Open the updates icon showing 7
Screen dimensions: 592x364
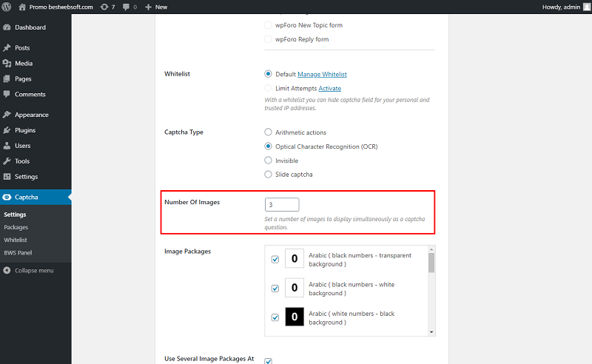pyautogui.click(x=104, y=7)
